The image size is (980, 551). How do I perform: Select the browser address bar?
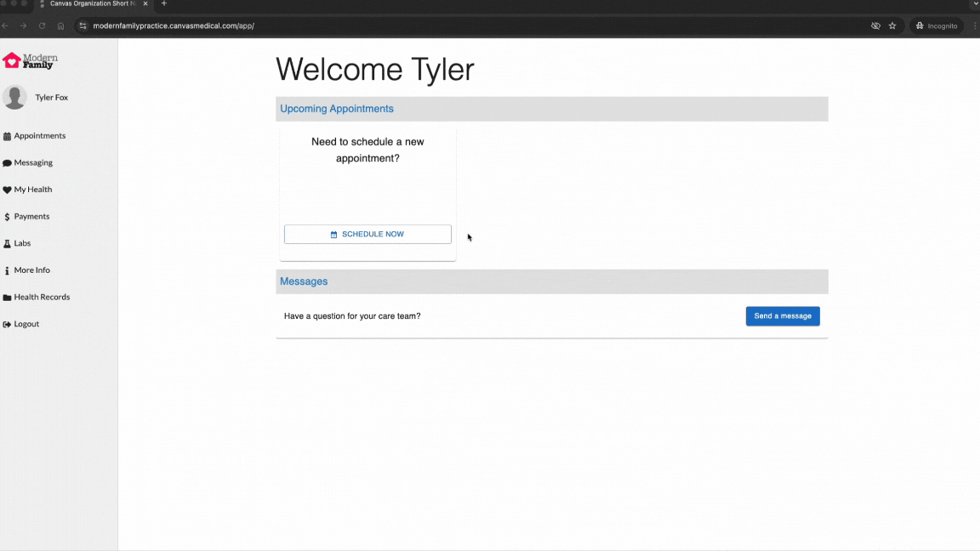click(x=425, y=26)
